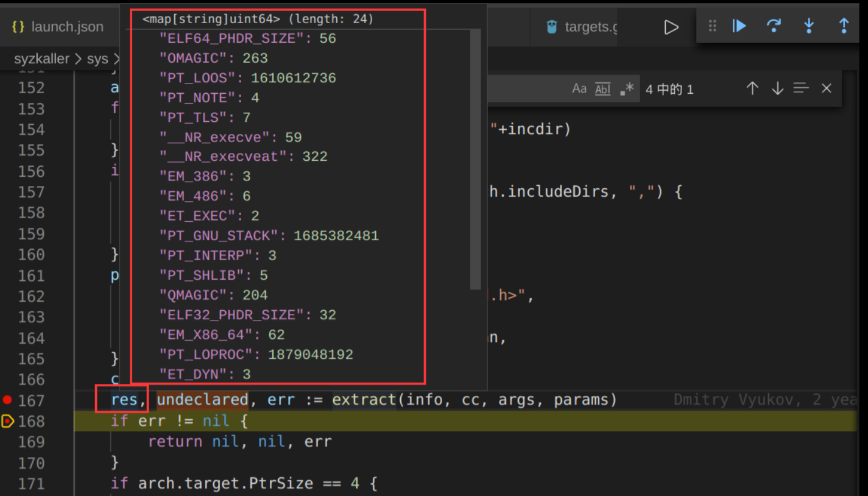Go to previous match arrow
The height and width of the screenshot is (496, 868).
[752, 89]
